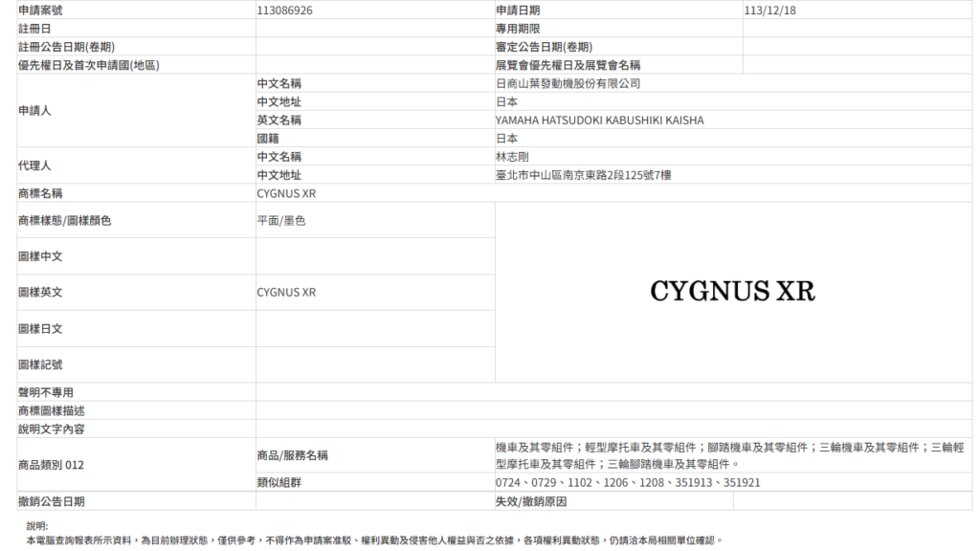Screen dimensions: 980x551
Task: Click the 申請日期 label
Action: click(x=518, y=11)
